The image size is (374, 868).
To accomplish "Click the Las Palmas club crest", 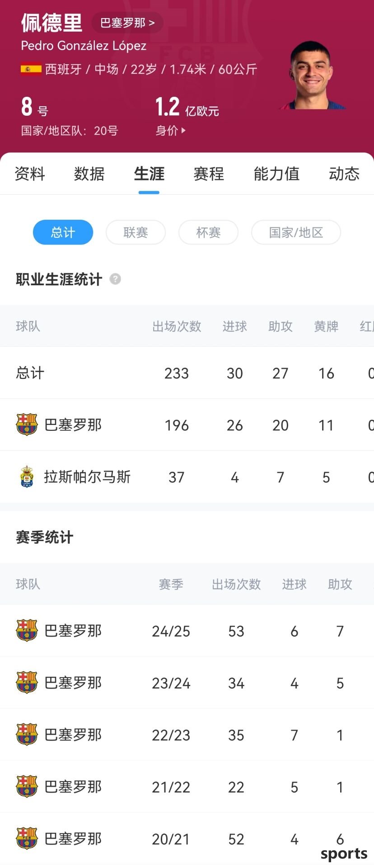I will coord(27,476).
